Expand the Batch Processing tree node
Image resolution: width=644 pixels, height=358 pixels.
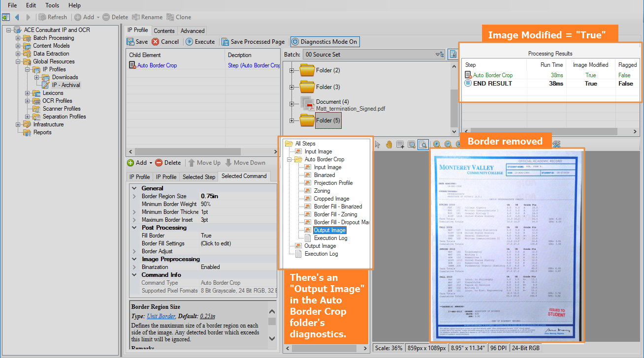click(18, 38)
